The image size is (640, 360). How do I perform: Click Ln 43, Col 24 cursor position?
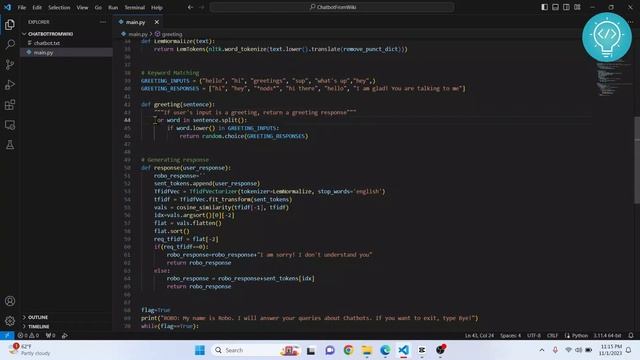(479, 336)
